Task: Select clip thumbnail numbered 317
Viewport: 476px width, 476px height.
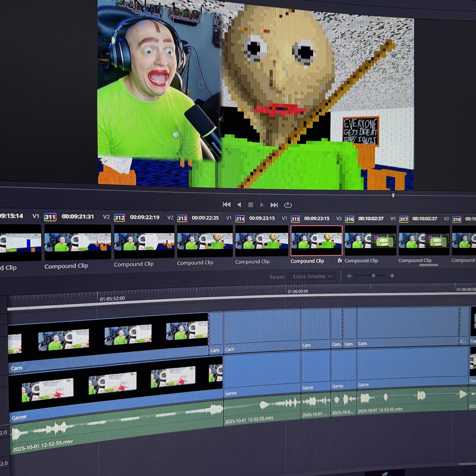Action: (x=424, y=240)
